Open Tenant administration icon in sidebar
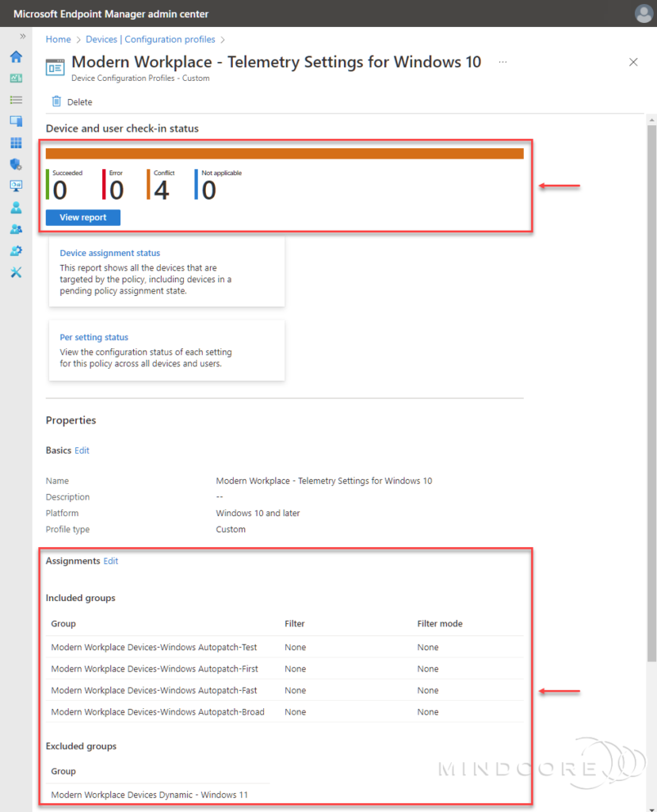This screenshot has height=812, width=657. (16, 251)
